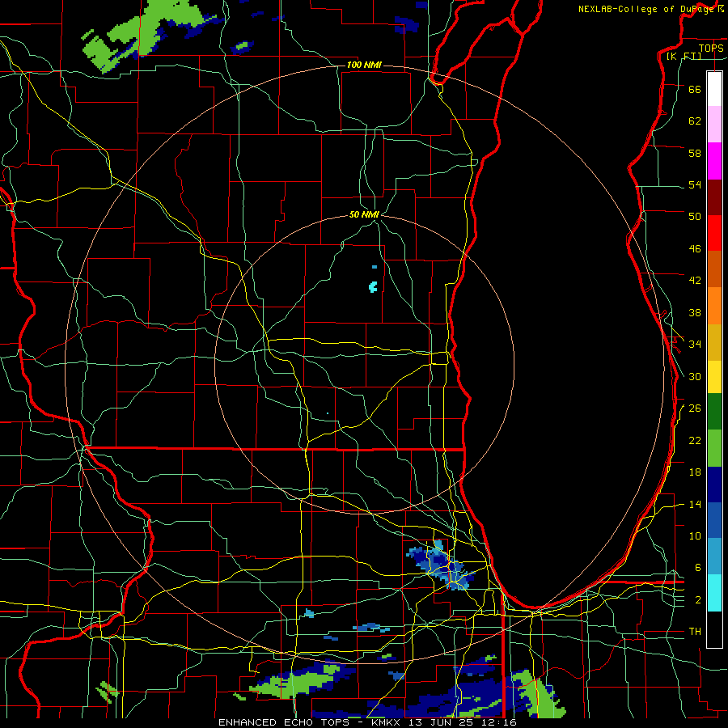The width and height of the screenshot is (728, 728).
Task: Click the 34 legend value
Action: (695, 345)
